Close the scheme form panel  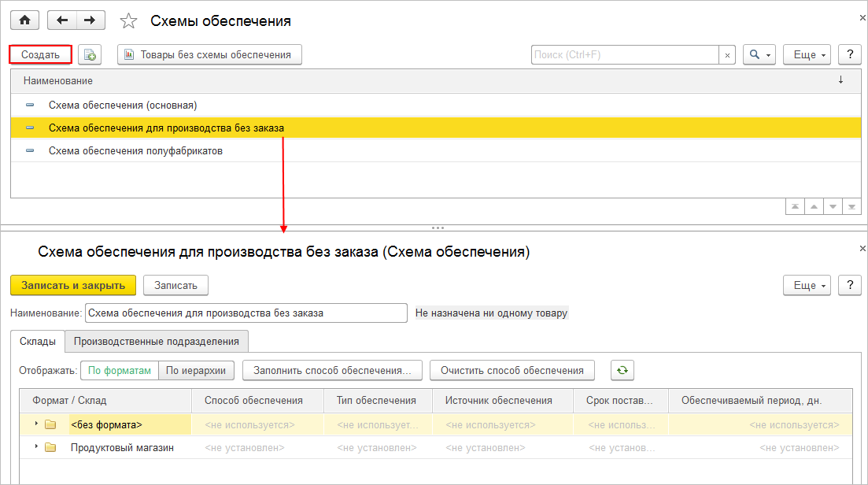tap(862, 249)
